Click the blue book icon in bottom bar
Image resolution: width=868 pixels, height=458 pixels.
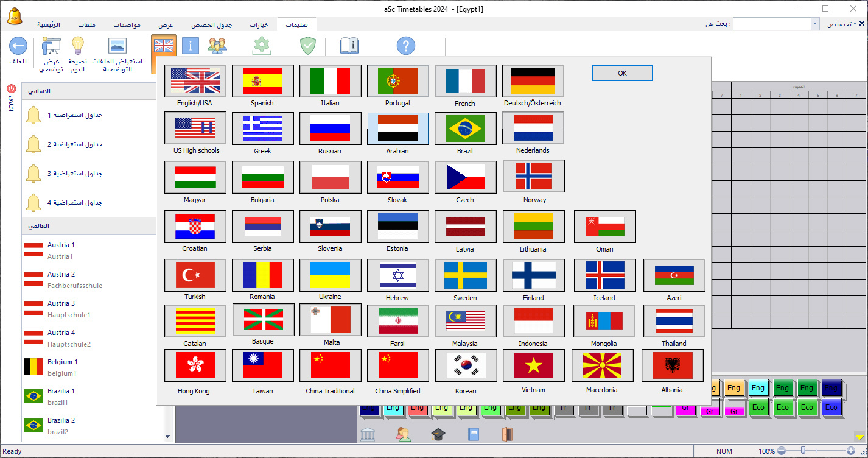(474, 434)
